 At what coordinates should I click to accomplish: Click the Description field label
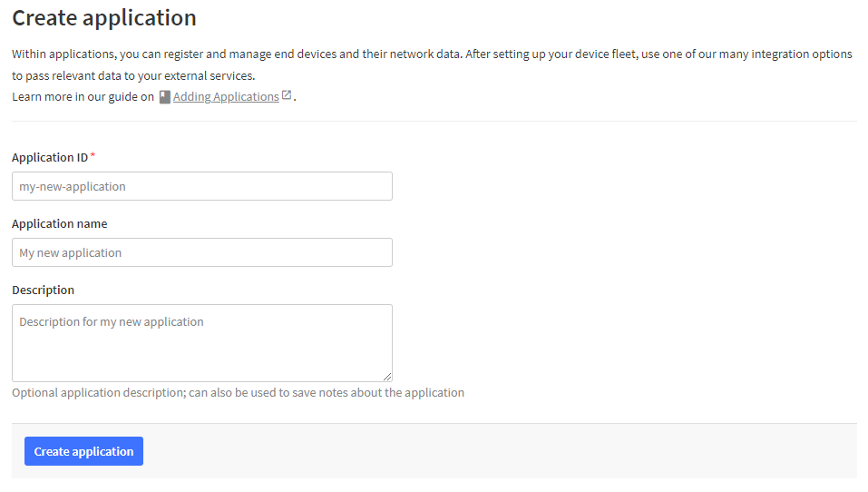(x=44, y=290)
